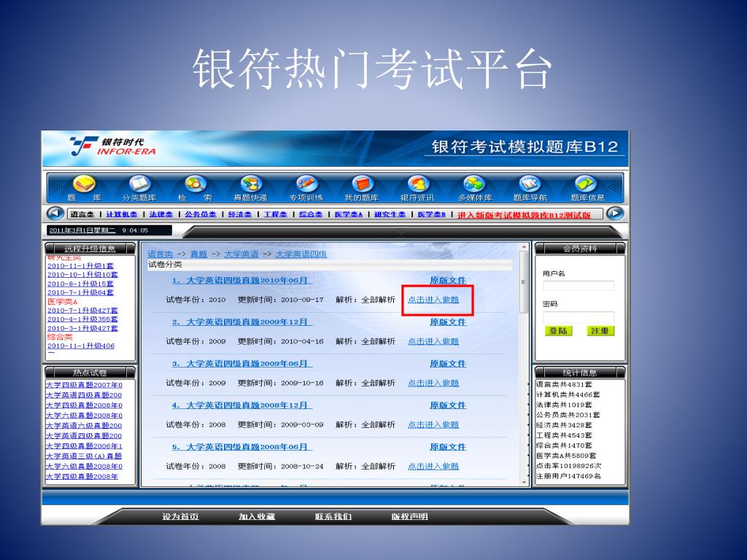Click 点击进入做题 for the 2010年06月 paper
This screenshot has width=747, height=560.
[x=433, y=300]
